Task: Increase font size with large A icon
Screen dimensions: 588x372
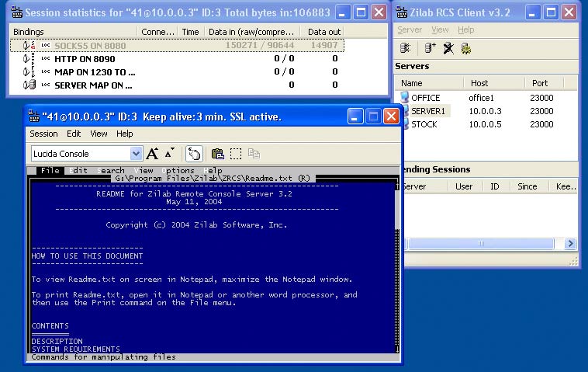Action: [152, 154]
